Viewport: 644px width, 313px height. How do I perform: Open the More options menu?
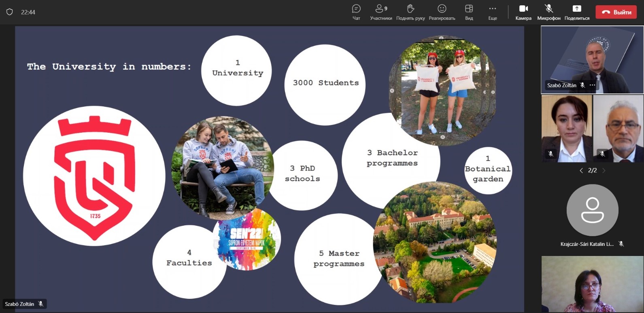tap(493, 12)
